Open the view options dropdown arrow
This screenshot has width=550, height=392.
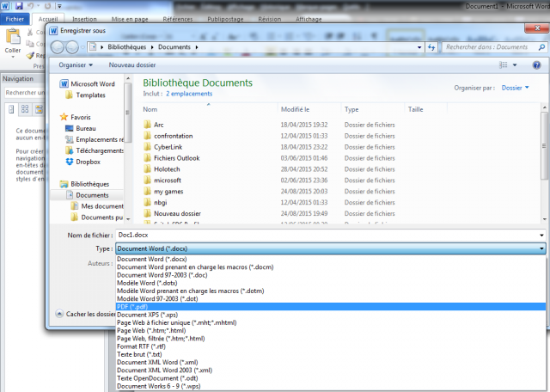[515, 65]
